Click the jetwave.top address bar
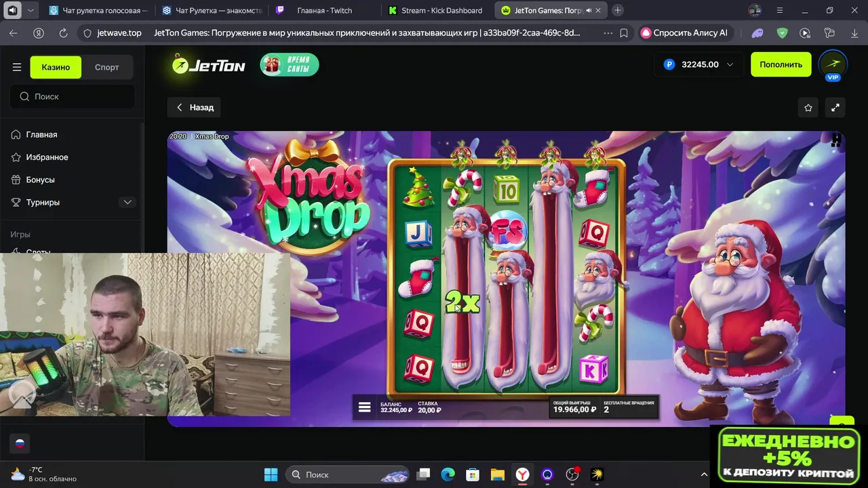The image size is (868, 488). pos(119,33)
